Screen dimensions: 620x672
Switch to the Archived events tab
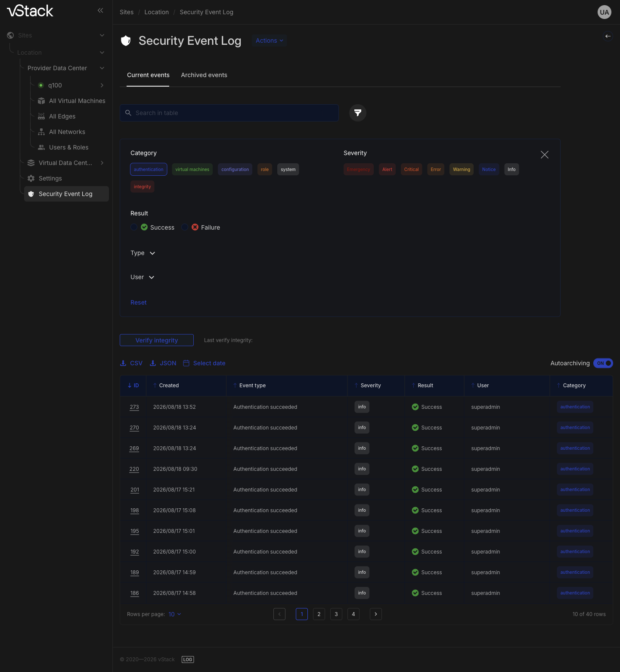204,75
